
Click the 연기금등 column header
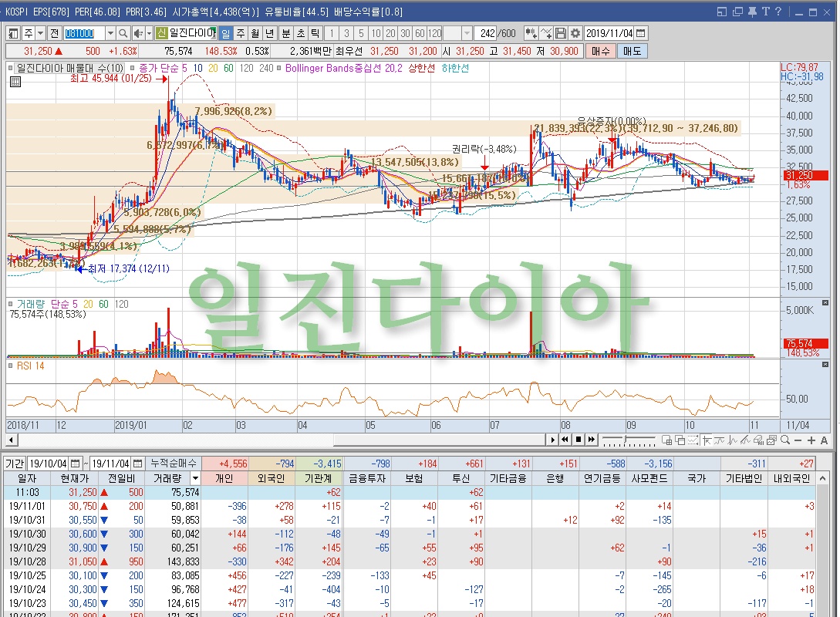(x=602, y=477)
